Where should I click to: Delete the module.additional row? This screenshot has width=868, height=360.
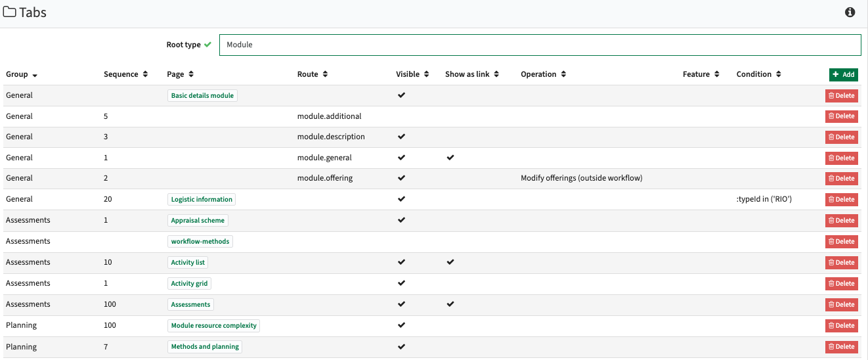tap(842, 116)
